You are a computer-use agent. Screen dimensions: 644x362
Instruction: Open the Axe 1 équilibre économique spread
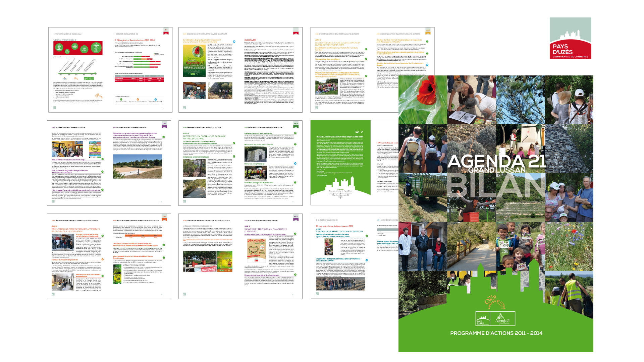pyautogui.click(x=355, y=256)
